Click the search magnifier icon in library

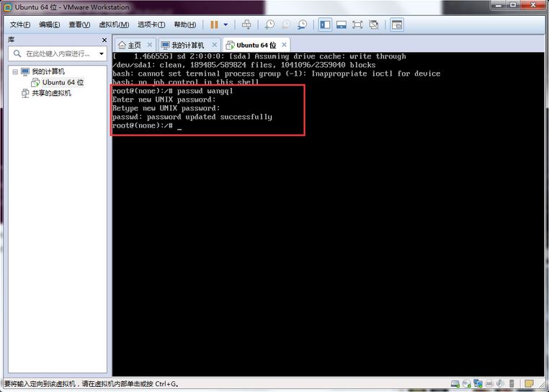(17, 53)
